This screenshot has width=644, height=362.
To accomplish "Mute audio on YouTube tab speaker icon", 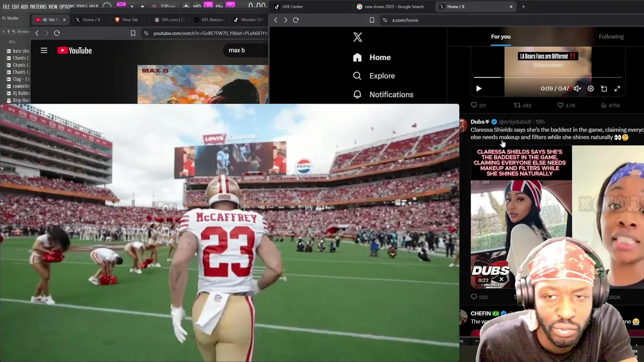I will tap(45, 20).
